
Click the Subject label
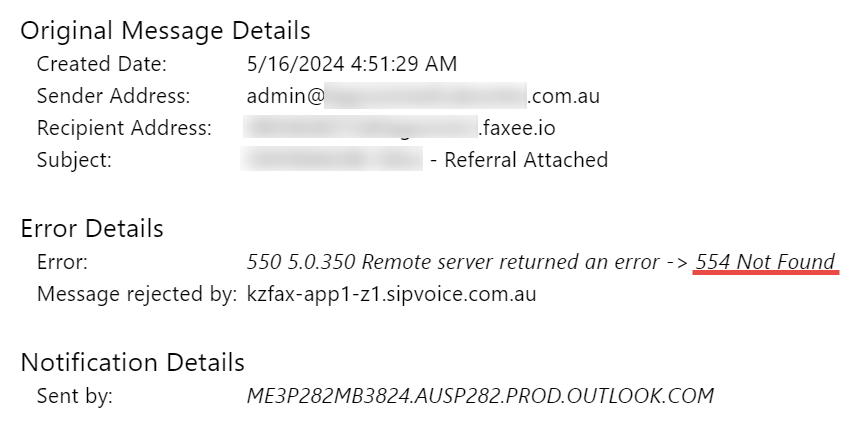(74, 160)
